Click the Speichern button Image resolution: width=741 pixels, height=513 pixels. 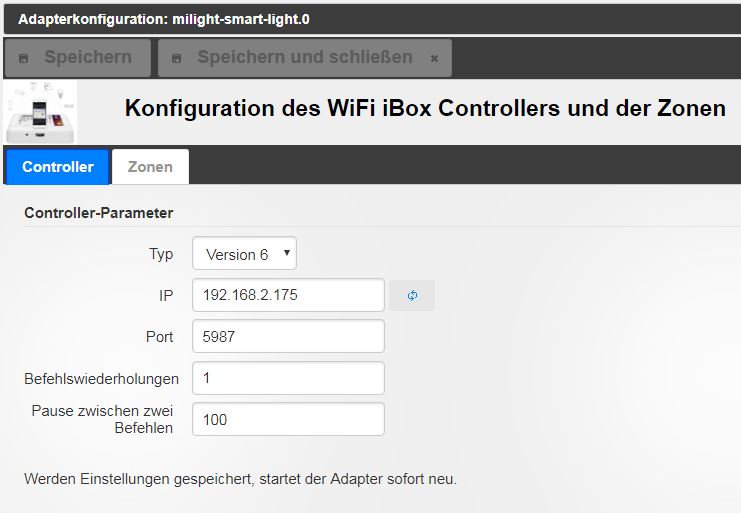point(78,58)
